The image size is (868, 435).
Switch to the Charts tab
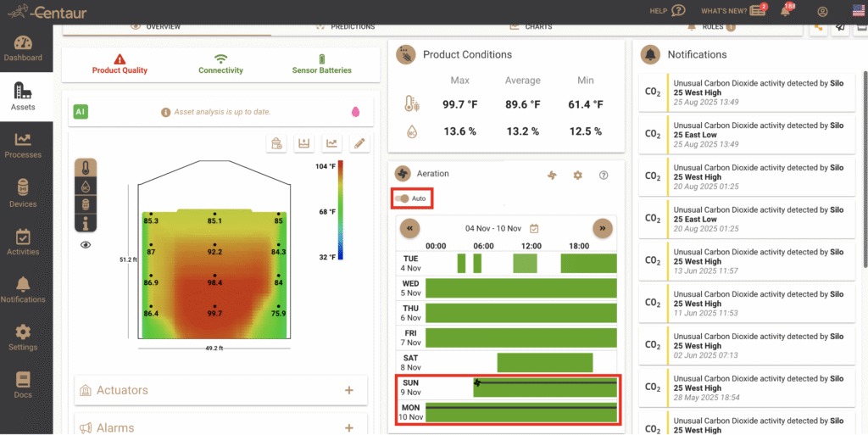[531, 27]
